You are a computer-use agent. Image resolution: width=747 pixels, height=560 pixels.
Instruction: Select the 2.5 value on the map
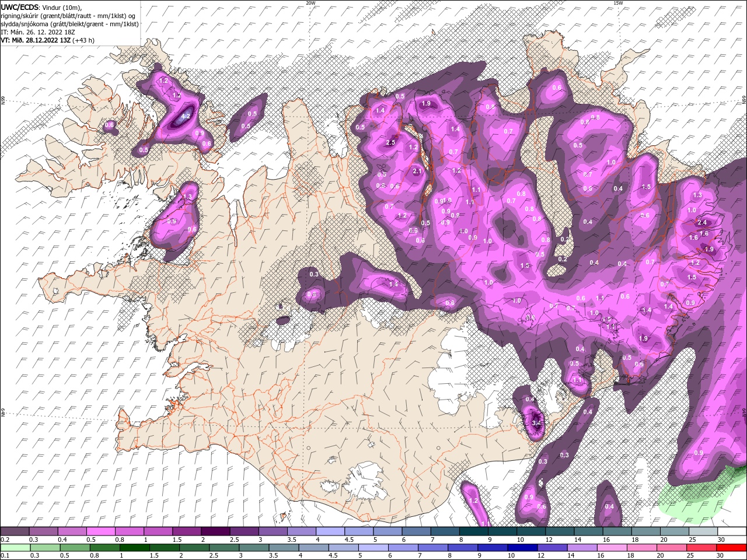click(x=390, y=142)
